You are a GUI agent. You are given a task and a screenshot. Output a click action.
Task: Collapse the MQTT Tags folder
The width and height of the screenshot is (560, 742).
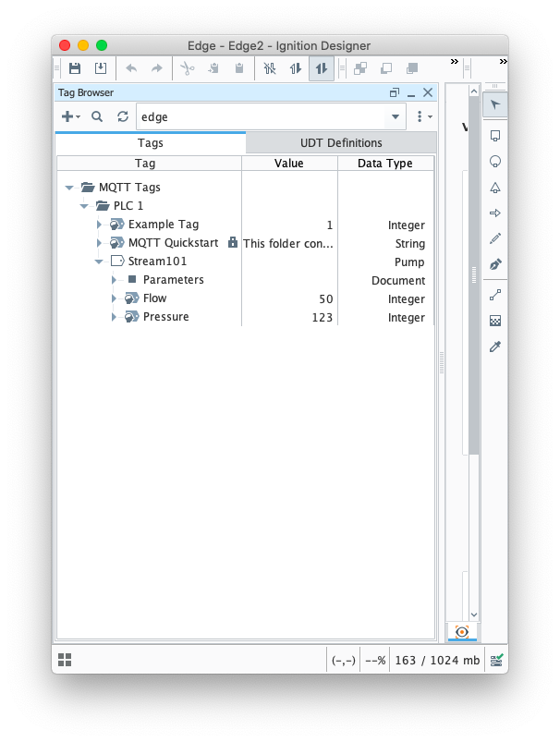[x=69, y=188]
